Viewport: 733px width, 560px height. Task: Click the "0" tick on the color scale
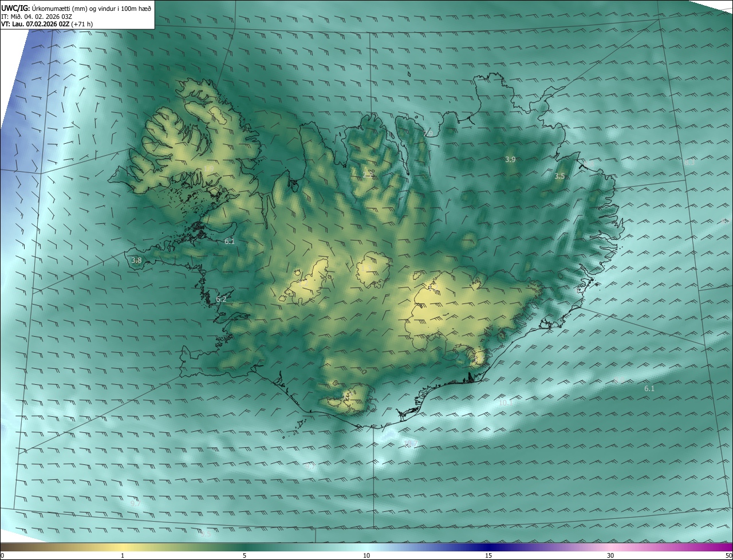coord(2,555)
